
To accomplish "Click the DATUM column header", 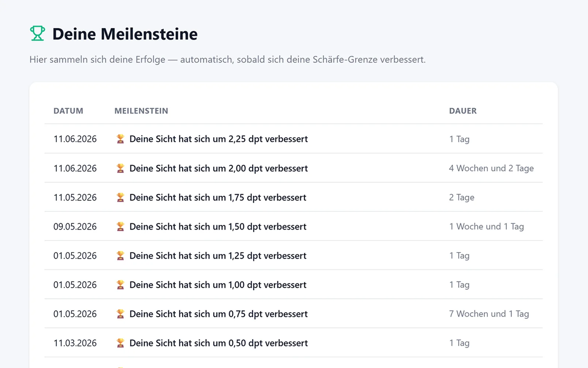I will click(x=68, y=111).
